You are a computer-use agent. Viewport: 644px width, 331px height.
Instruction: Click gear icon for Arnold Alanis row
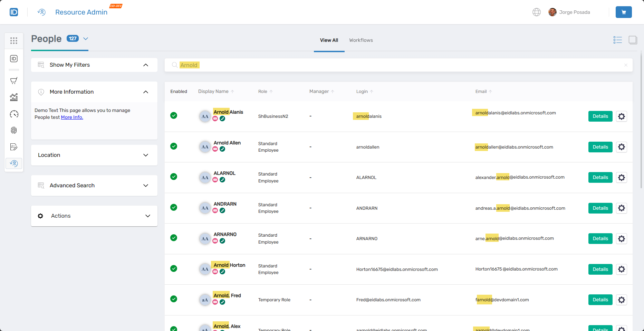point(621,116)
